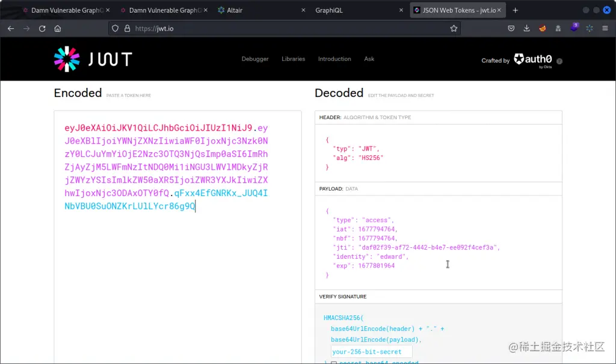This screenshot has height=364, width=616.
Task: Open purple extension with badge 9
Action: (x=574, y=28)
